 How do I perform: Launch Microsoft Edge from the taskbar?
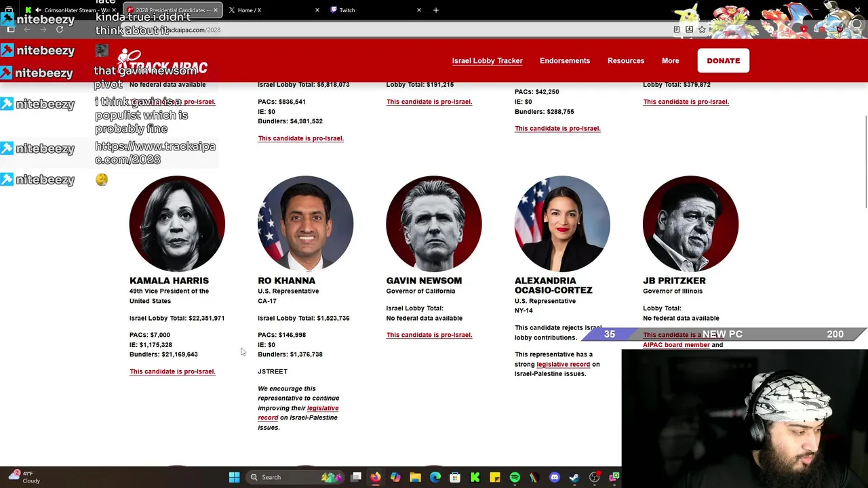[435, 477]
